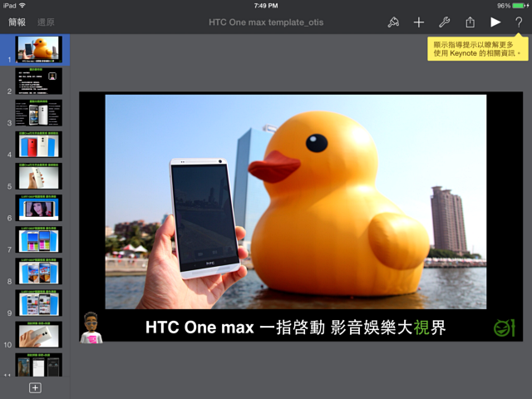532x399 pixels.
Task: Select the cartoon avatar figure on slide
Action: [x=91, y=328]
